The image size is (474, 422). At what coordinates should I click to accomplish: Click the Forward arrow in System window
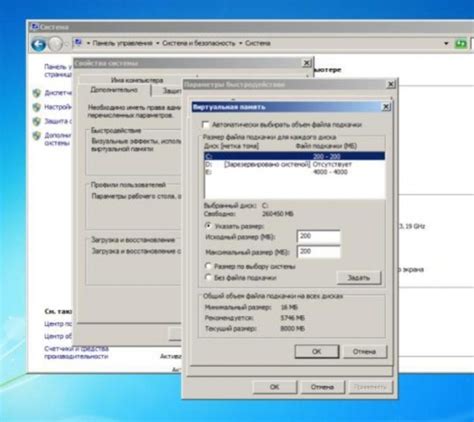point(56,44)
